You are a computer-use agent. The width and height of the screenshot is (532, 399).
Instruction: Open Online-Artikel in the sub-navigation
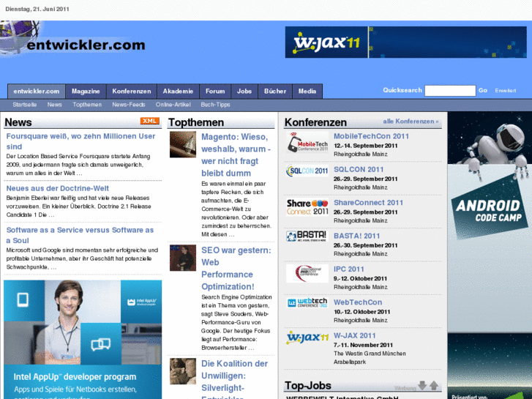tap(173, 105)
